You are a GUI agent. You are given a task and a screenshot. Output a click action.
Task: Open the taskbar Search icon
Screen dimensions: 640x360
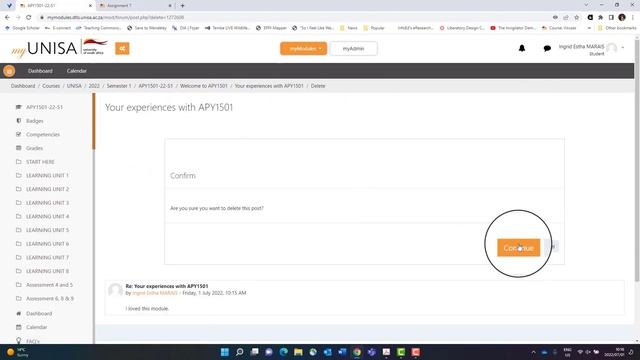tap(240, 352)
